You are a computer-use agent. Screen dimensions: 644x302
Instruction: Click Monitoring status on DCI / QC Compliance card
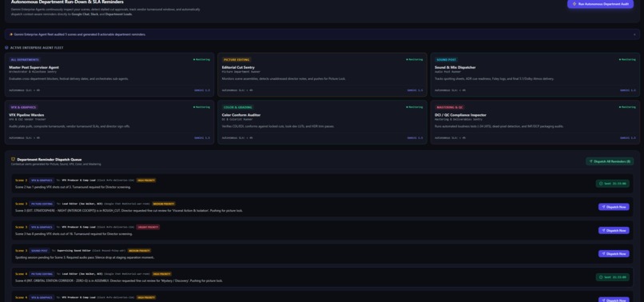click(x=627, y=107)
